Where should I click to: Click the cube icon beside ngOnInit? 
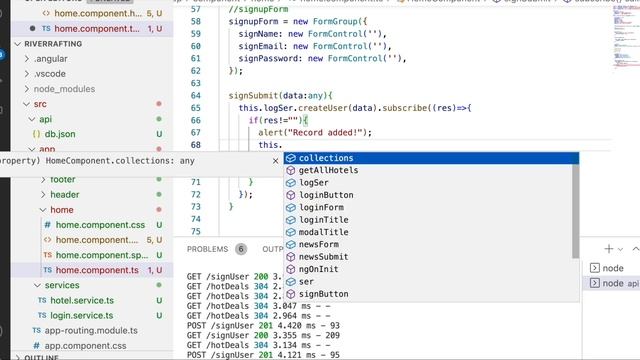(291, 269)
